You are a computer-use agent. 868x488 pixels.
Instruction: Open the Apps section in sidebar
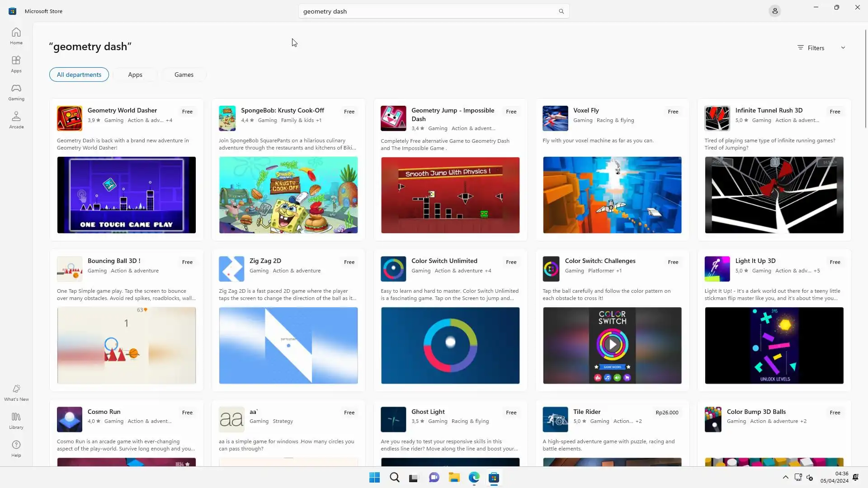(16, 64)
